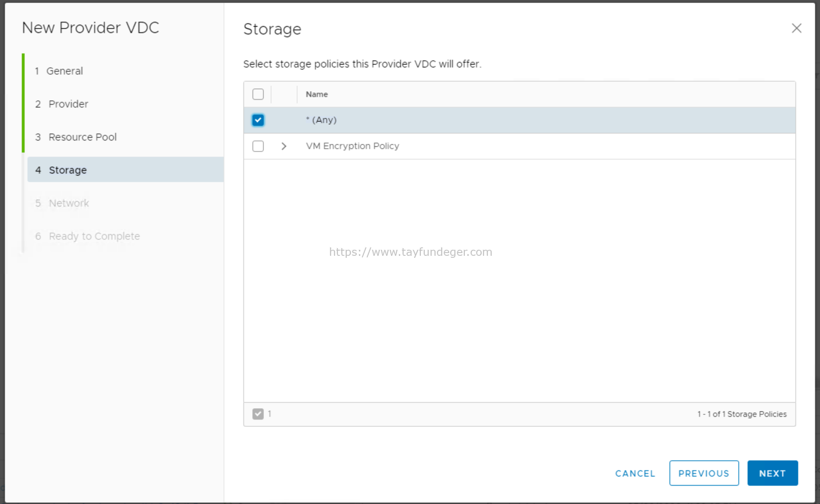The width and height of the screenshot is (820, 504).
Task: Cancel the Provider VDC creation
Action: tap(635, 473)
